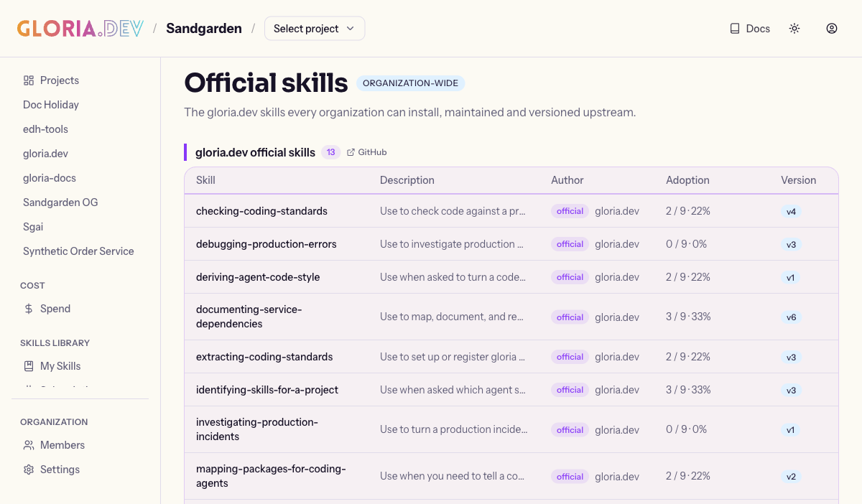
Task: Click the Sandgarden organization breadcrumb
Action: pyautogui.click(x=204, y=29)
